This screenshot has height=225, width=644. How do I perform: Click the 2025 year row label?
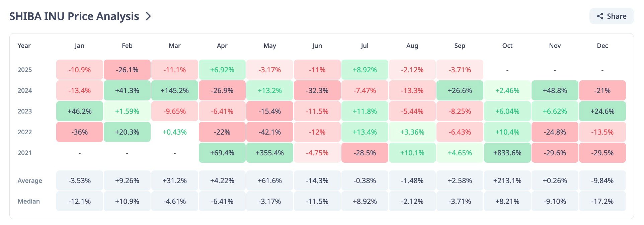tap(25, 70)
